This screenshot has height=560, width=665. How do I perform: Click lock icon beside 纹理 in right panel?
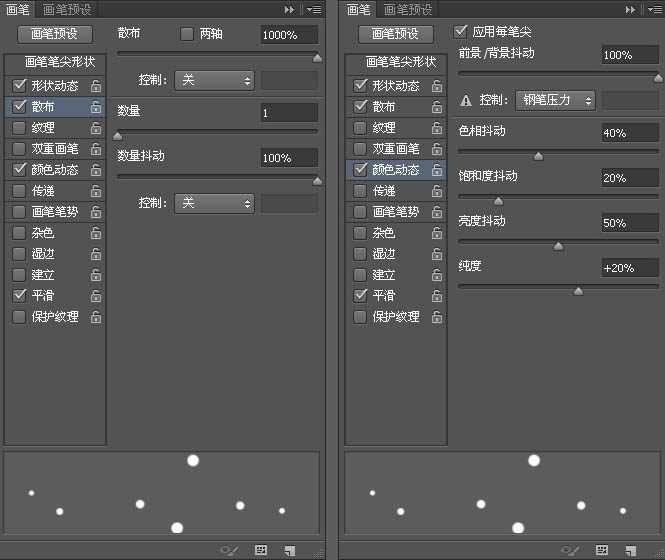437,128
